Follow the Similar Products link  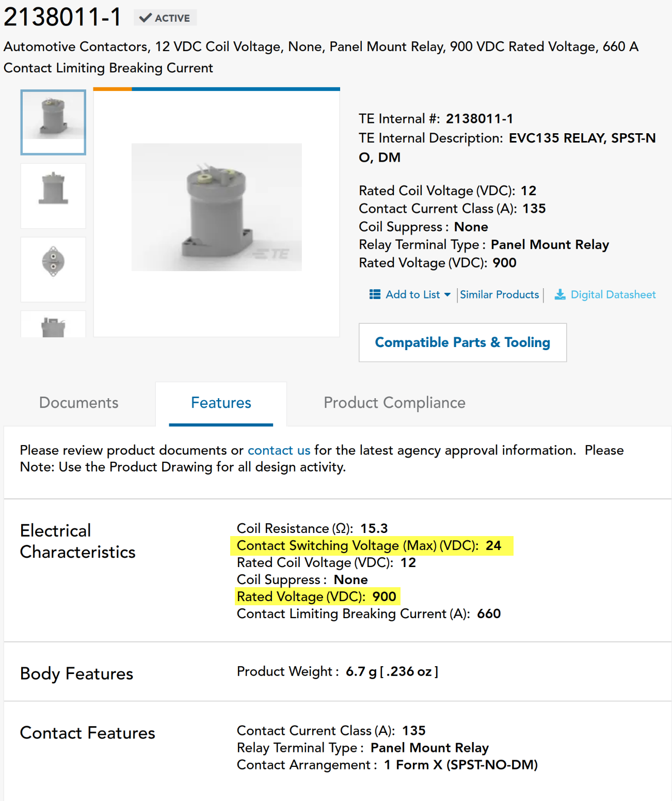click(x=499, y=294)
